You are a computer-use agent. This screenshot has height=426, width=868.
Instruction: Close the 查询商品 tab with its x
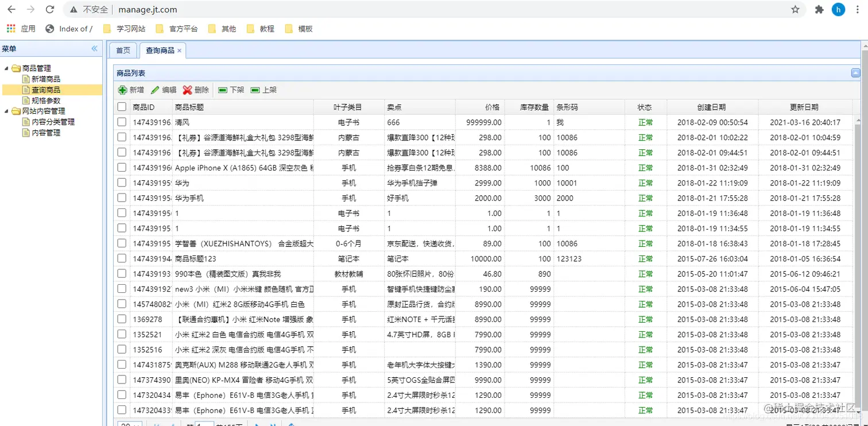click(179, 51)
